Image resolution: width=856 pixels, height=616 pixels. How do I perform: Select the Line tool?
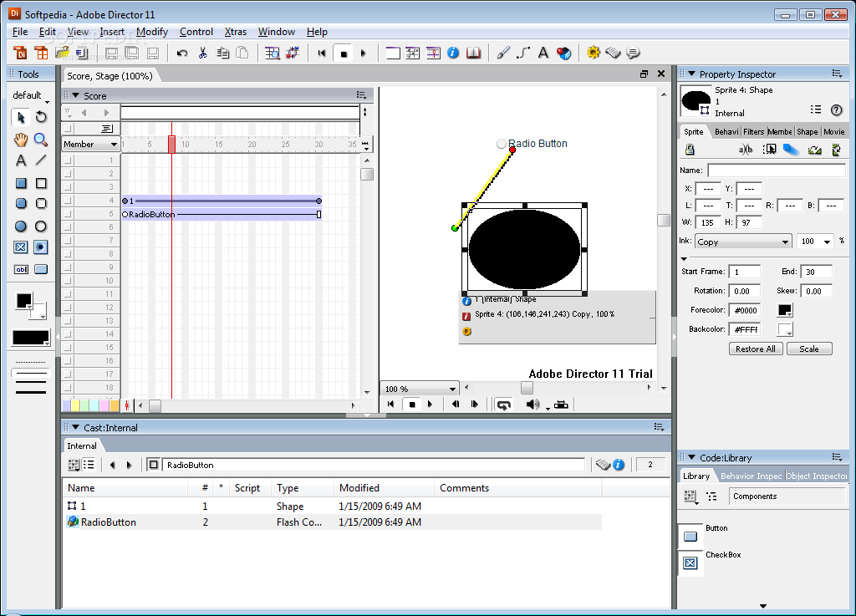41,160
